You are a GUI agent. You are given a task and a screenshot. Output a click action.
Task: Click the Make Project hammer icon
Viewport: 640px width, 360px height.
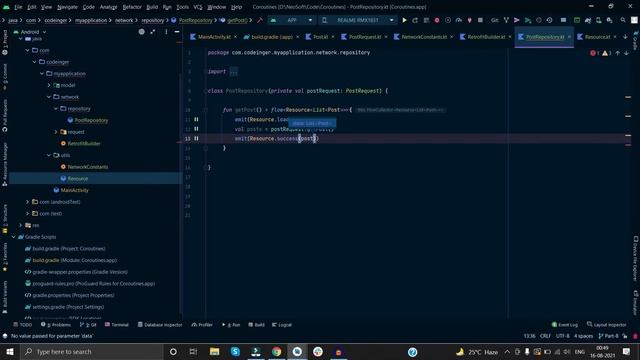(x=260, y=20)
